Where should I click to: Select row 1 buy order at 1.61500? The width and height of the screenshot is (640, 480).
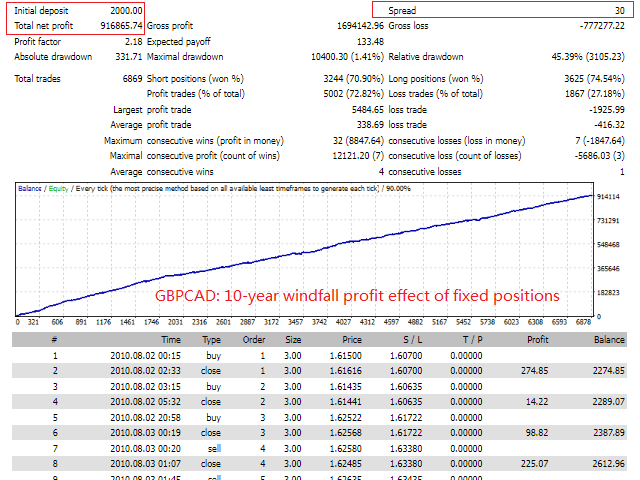[319, 355]
